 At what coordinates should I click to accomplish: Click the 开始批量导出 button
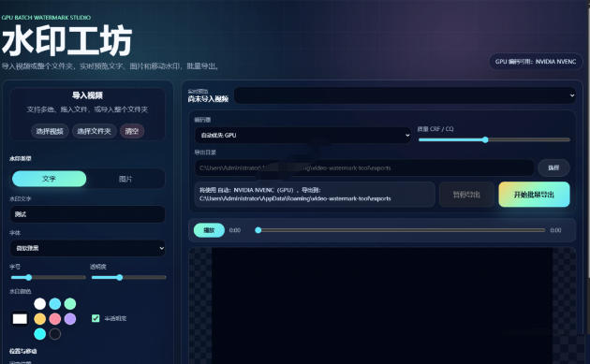click(534, 195)
